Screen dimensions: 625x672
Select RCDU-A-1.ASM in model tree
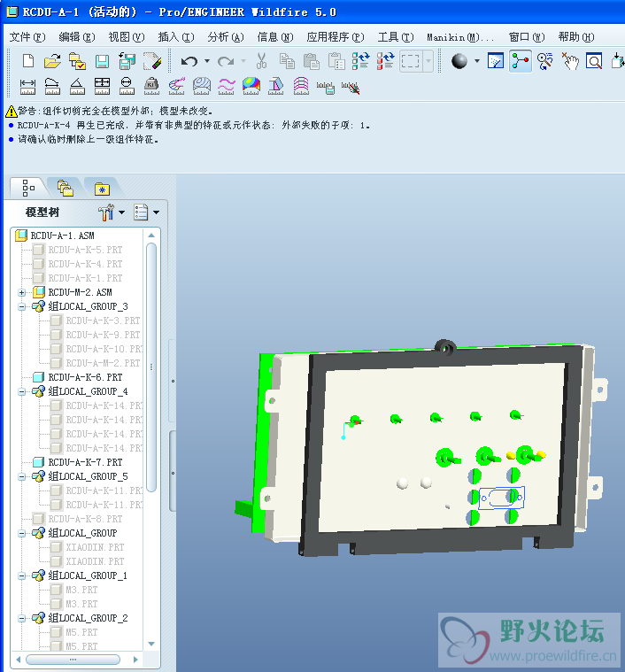click(55, 236)
